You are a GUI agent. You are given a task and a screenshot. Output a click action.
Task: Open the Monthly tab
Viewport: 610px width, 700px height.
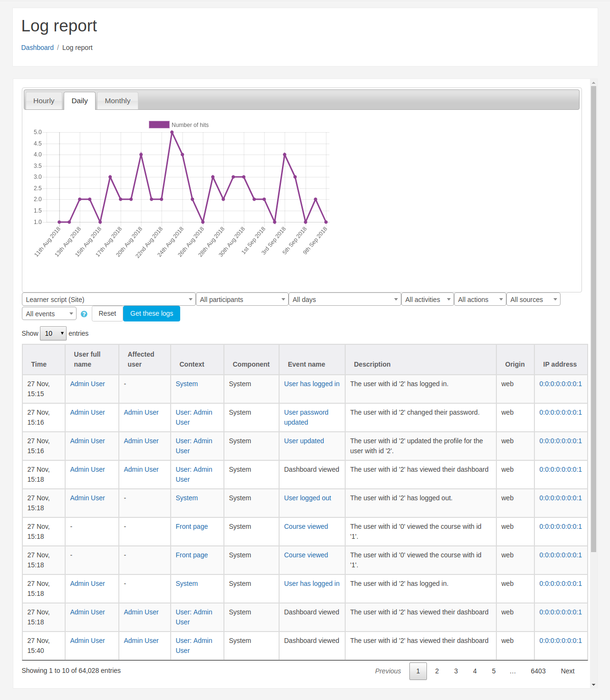pos(117,101)
